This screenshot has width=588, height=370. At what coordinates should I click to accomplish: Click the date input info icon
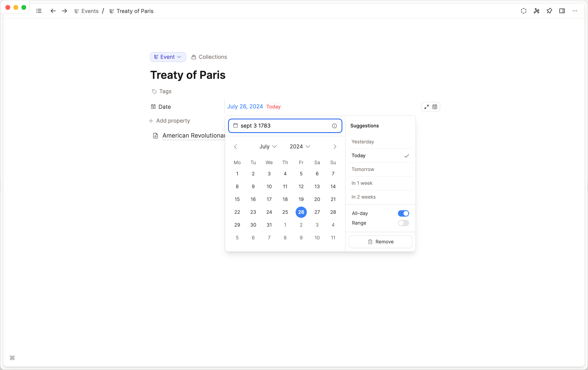(x=334, y=126)
